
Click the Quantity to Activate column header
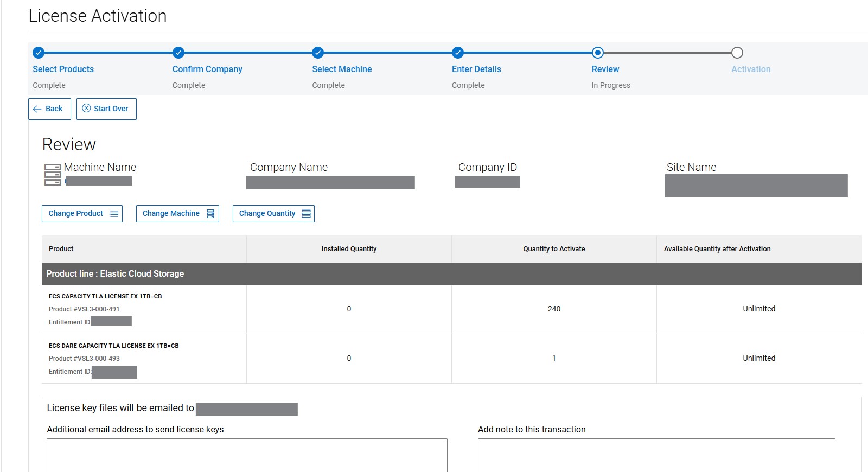554,249
